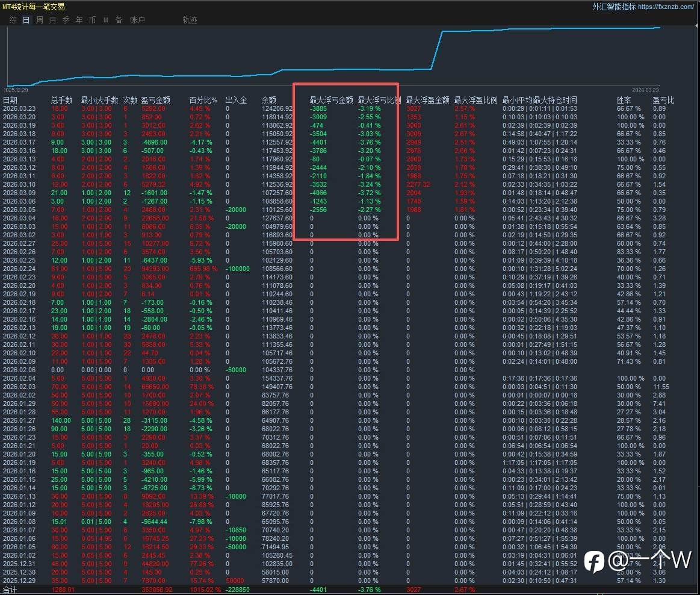Click the logo icon in bottom-right watermark
700x595 pixels.
594,561
